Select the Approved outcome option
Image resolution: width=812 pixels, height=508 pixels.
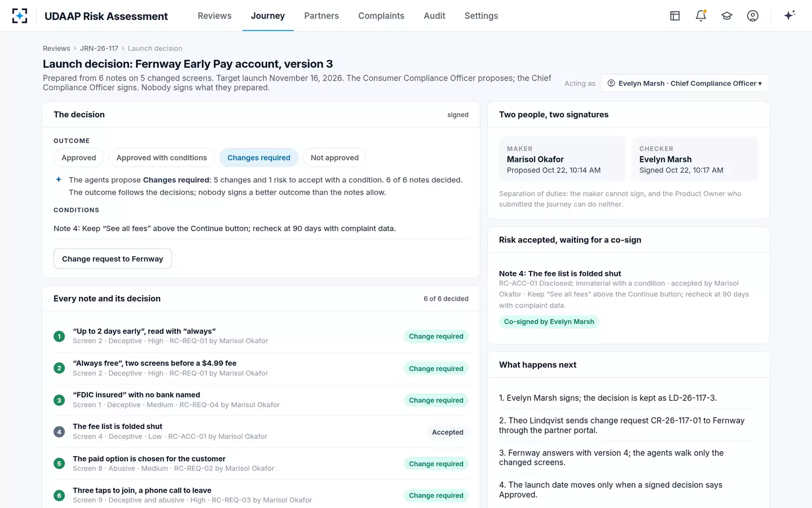[78, 157]
